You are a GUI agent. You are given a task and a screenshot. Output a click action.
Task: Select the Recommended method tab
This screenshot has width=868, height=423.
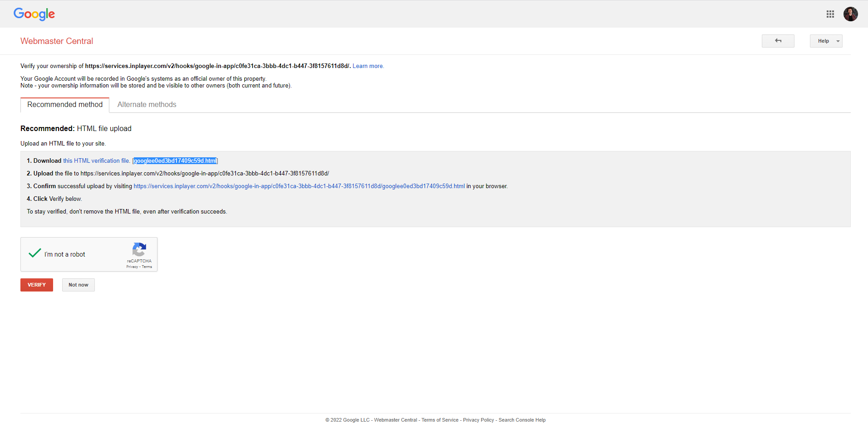(x=65, y=105)
